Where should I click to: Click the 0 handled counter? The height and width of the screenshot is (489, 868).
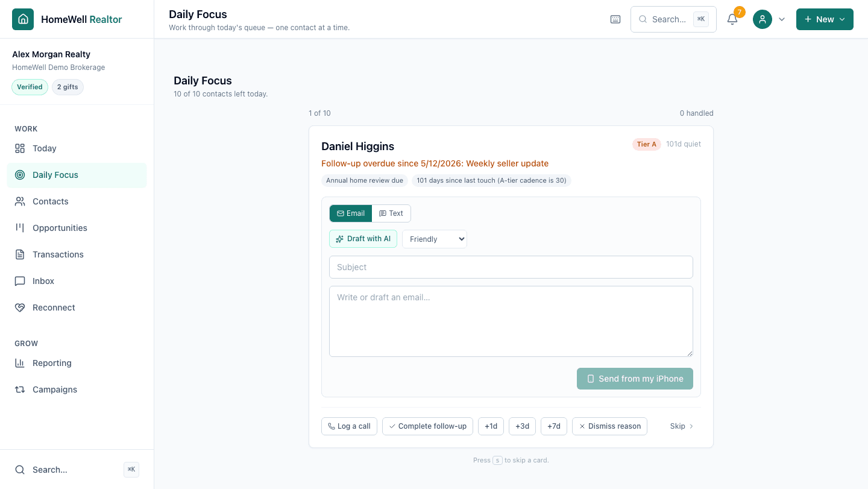pos(696,113)
